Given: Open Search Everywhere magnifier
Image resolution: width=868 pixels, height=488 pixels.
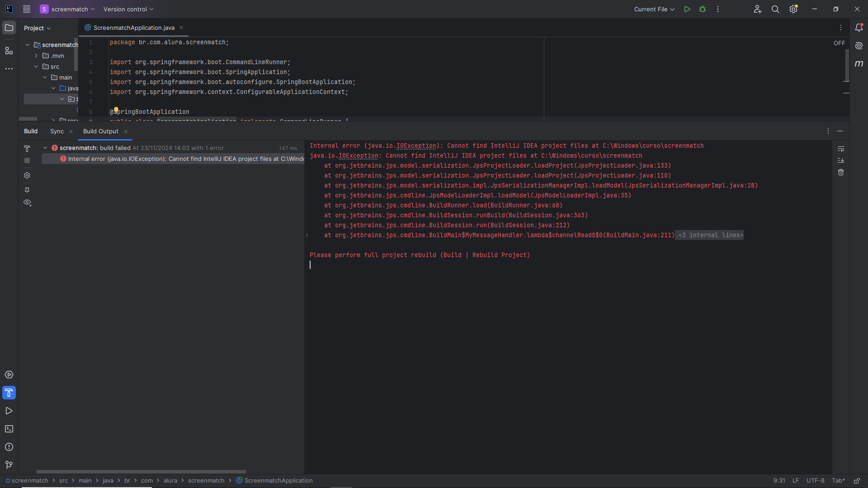Looking at the screenshot, I should pos(775,9).
